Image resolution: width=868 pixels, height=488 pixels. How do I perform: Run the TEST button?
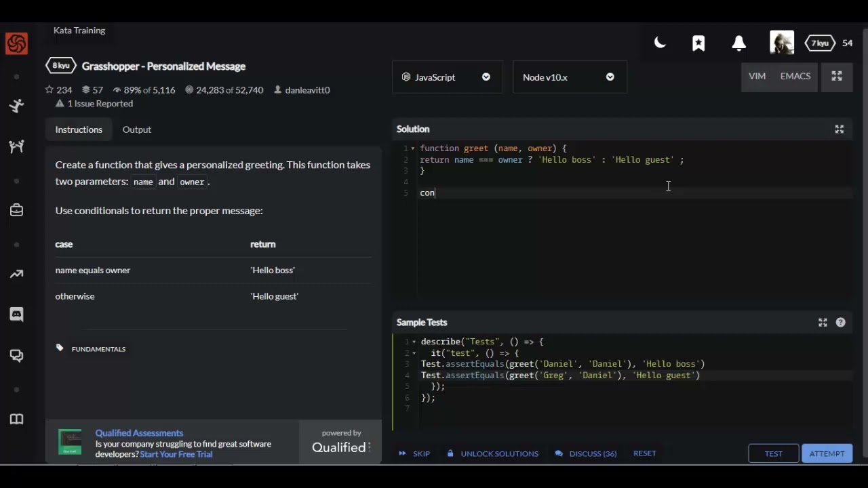click(x=773, y=453)
